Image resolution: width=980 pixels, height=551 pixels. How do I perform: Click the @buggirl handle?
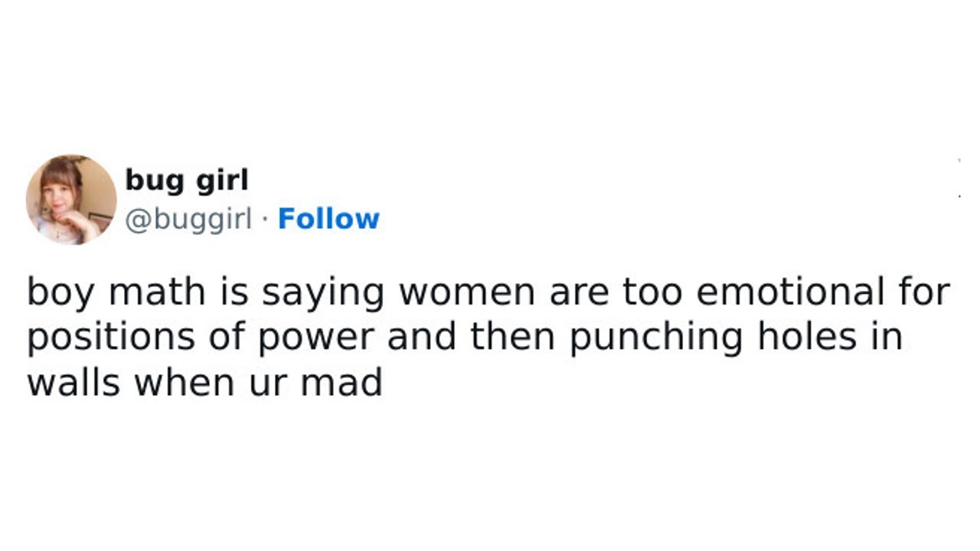188,219
